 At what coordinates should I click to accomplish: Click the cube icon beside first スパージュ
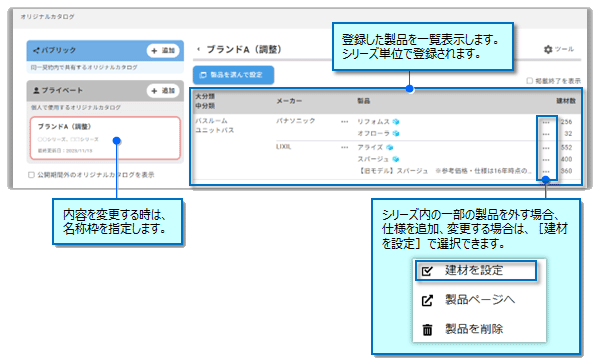(396, 159)
